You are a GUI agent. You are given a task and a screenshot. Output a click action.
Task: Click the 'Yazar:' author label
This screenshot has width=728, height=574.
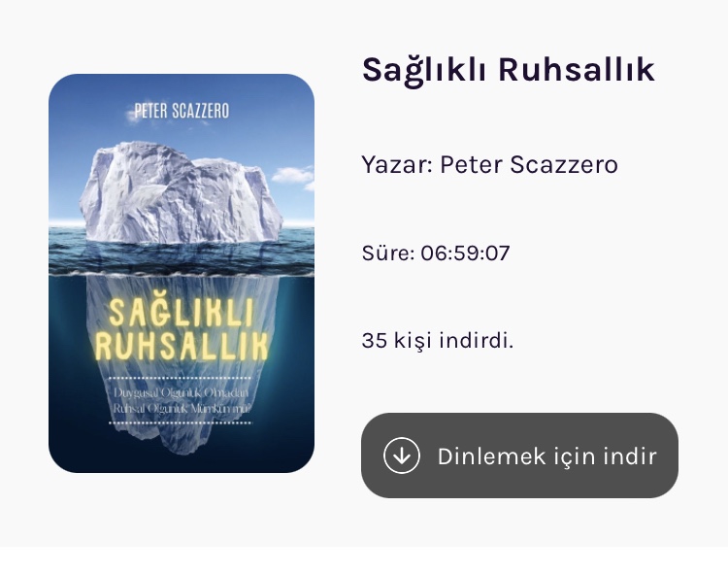click(x=397, y=164)
